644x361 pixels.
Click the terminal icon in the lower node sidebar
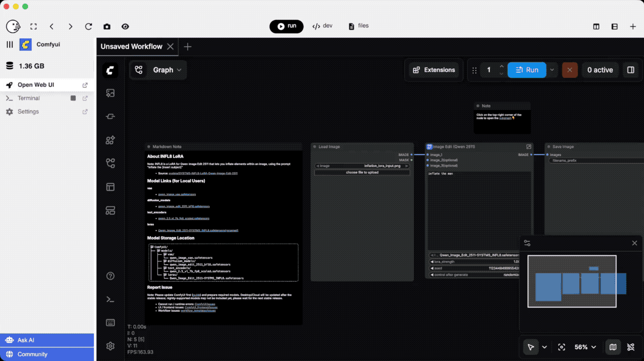pyautogui.click(x=110, y=299)
